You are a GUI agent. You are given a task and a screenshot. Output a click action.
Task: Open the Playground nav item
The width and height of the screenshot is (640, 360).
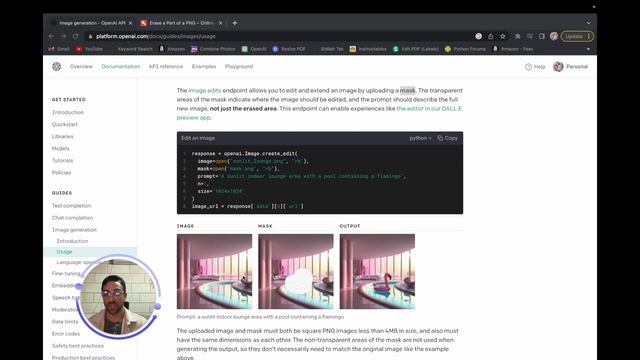pos(239,67)
